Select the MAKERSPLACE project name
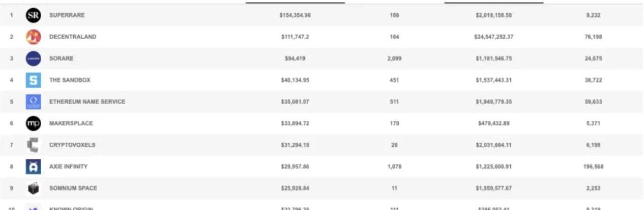644x210 pixels. pyautogui.click(x=71, y=123)
